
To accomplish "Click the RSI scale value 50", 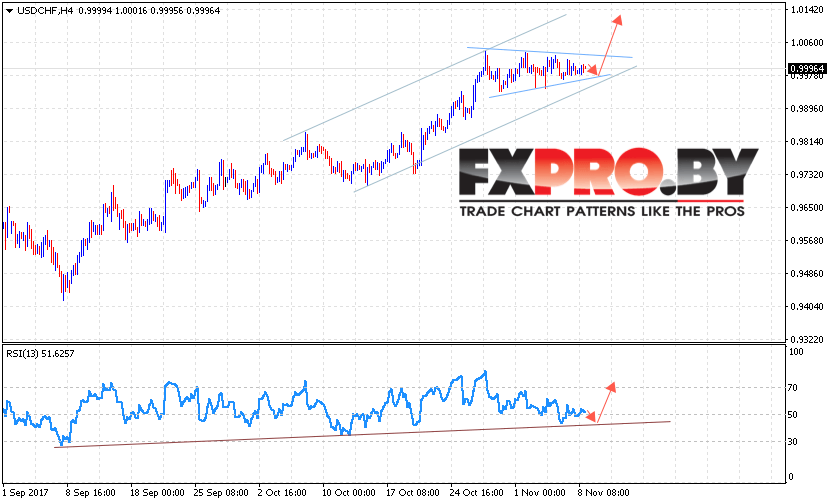I will (x=793, y=415).
